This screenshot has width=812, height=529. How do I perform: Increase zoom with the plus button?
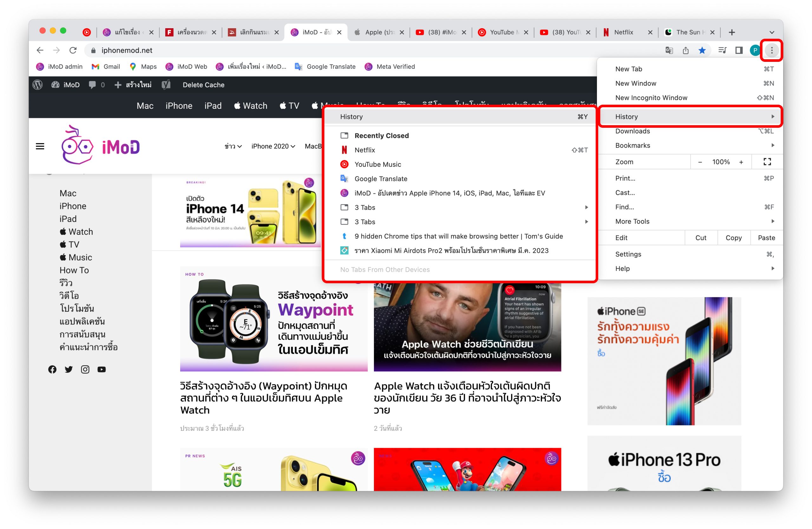tap(741, 162)
